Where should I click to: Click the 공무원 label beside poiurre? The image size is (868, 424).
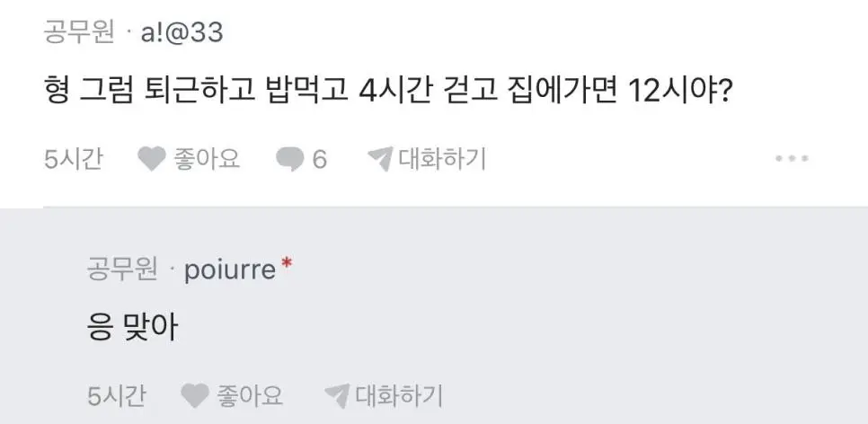click(122, 269)
